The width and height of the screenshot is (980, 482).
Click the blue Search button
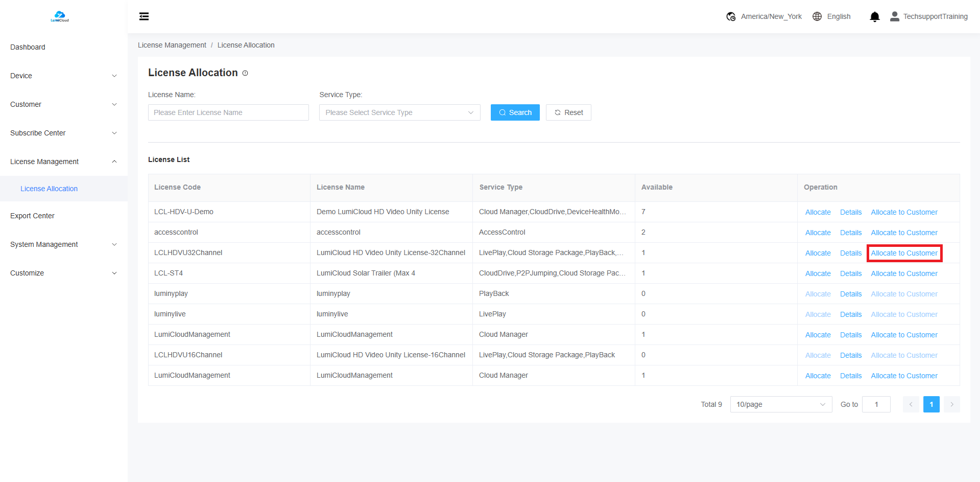click(x=515, y=112)
